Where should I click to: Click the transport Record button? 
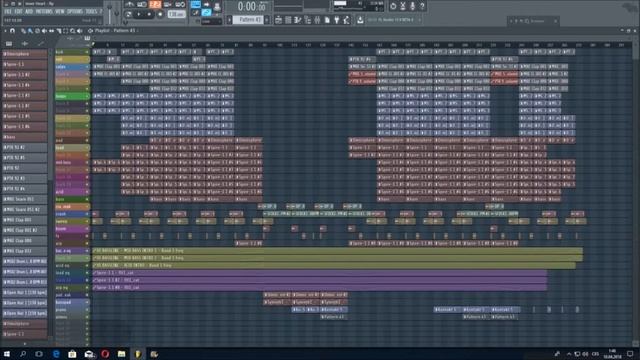160,14
